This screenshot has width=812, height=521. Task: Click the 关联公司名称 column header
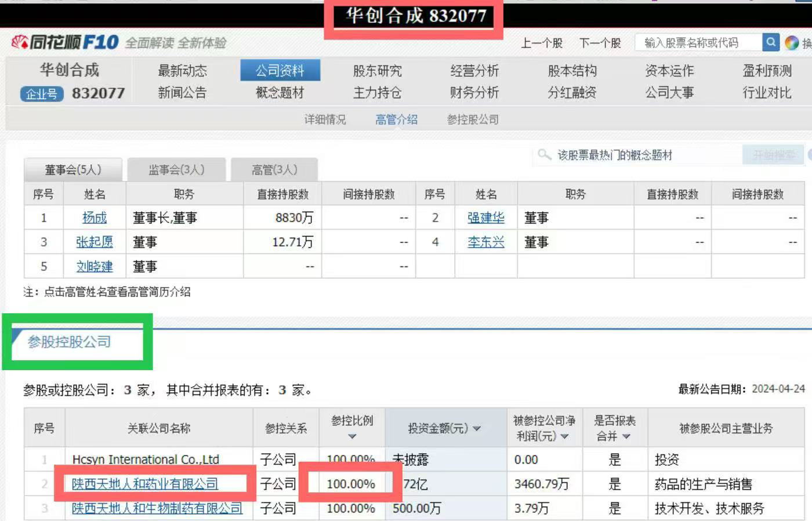click(159, 428)
